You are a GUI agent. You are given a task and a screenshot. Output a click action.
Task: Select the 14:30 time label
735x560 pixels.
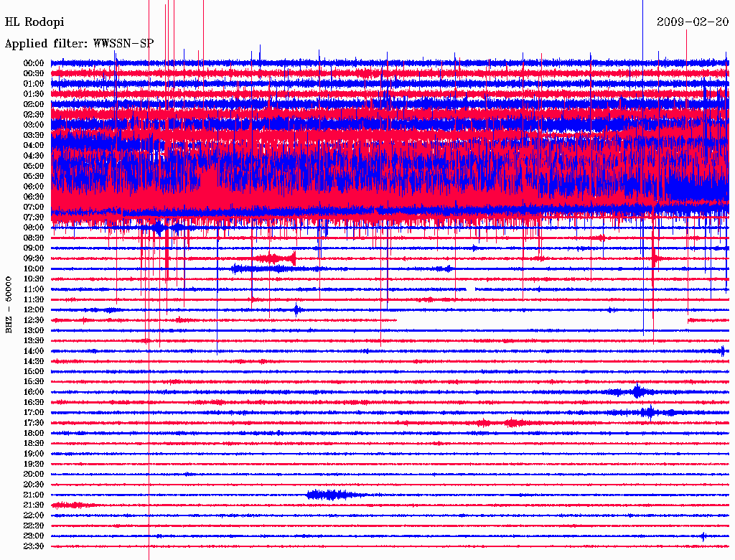click(34, 361)
